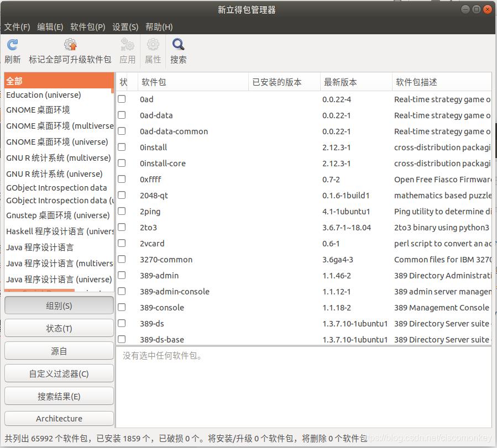Click the Architecture filter button
The width and height of the screenshot is (497, 448).
pos(59,419)
